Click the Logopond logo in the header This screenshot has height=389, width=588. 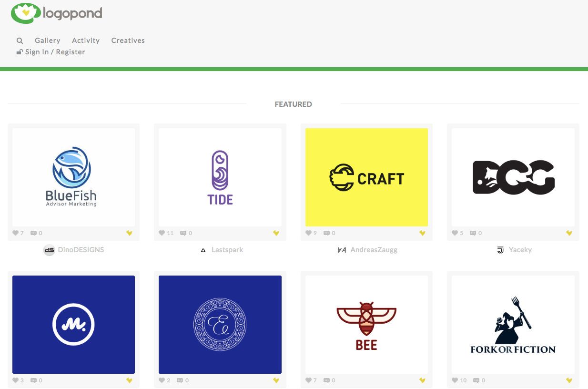[x=56, y=14]
